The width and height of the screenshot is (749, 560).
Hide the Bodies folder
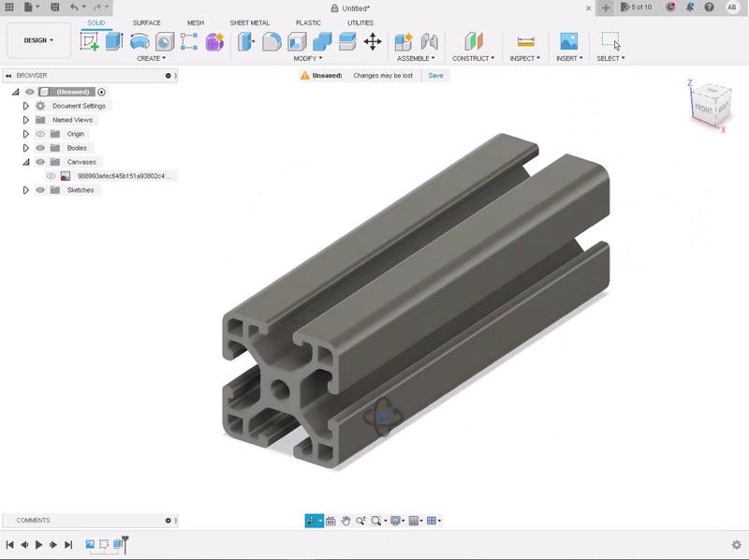(39, 148)
